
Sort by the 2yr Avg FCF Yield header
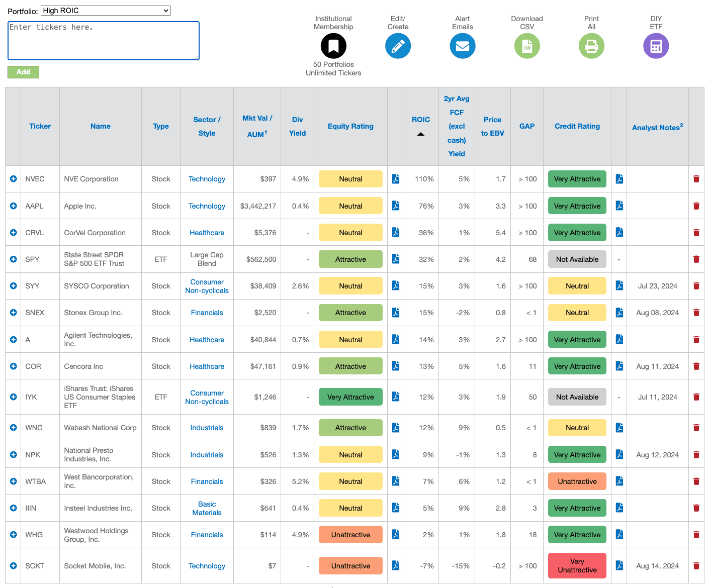tap(457, 126)
